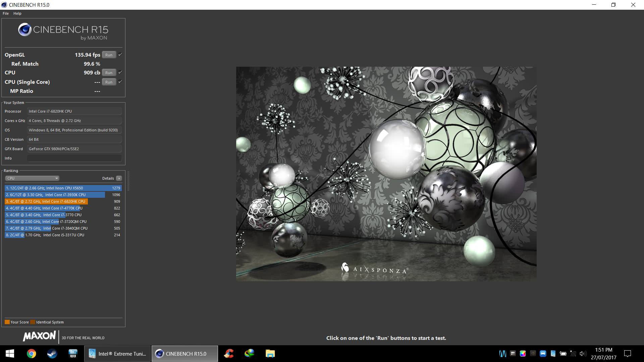Open the Ranking CPU dropdown

coord(32,178)
